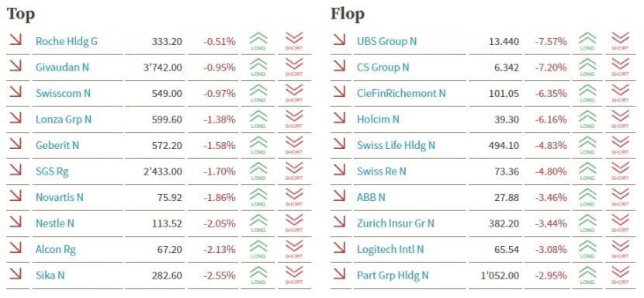This screenshot has height=298, width=644.
Task: Click the LONG icon for Roche Hldg G
Action: (258, 41)
